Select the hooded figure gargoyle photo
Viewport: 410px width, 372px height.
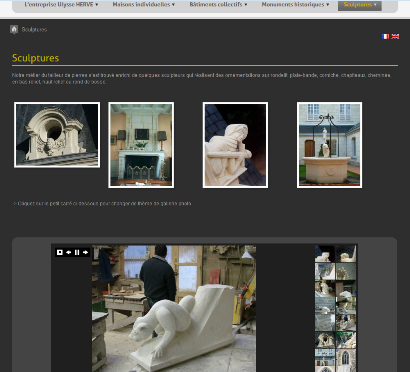click(235, 145)
